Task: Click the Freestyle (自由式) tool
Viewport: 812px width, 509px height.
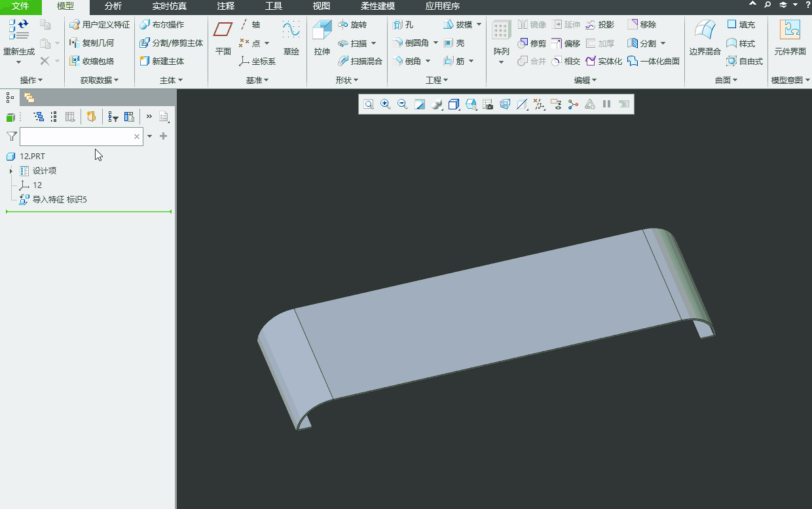Action: tap(745, 61)
